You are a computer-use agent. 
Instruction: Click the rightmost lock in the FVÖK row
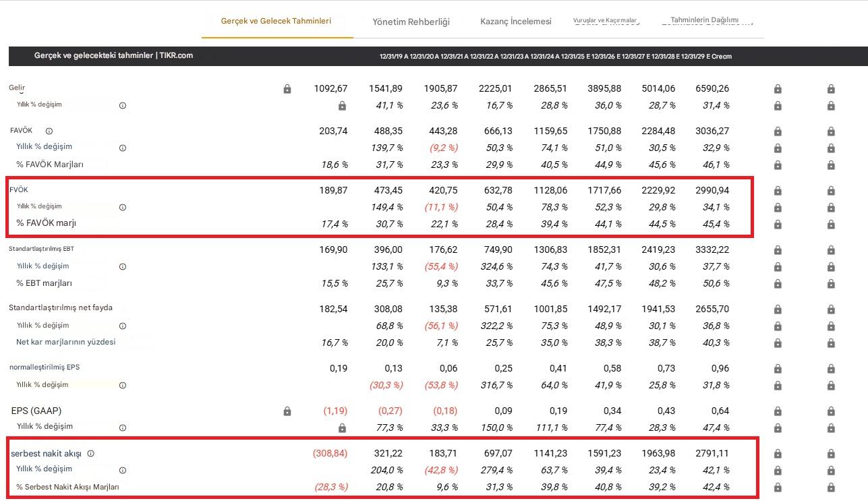[x=831, y=191]
